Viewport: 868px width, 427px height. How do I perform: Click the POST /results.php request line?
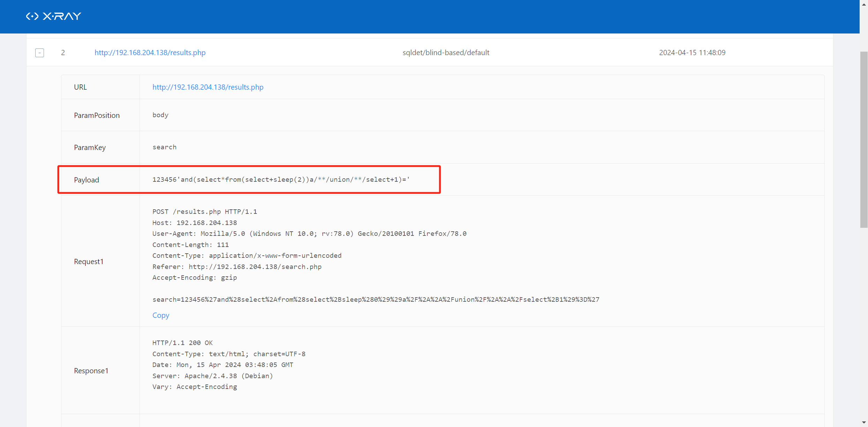tap(204, 211)
